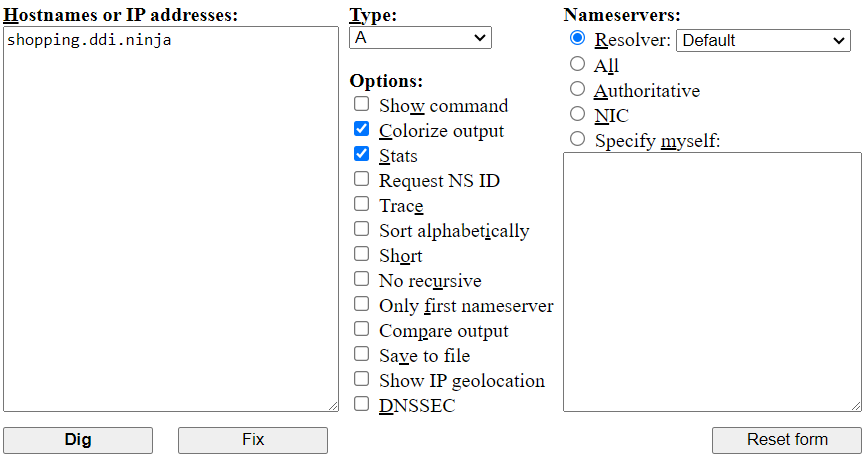Screen dimensions: 865x472
Task: Enable the Show command checkbox
Action: (361, 105)
